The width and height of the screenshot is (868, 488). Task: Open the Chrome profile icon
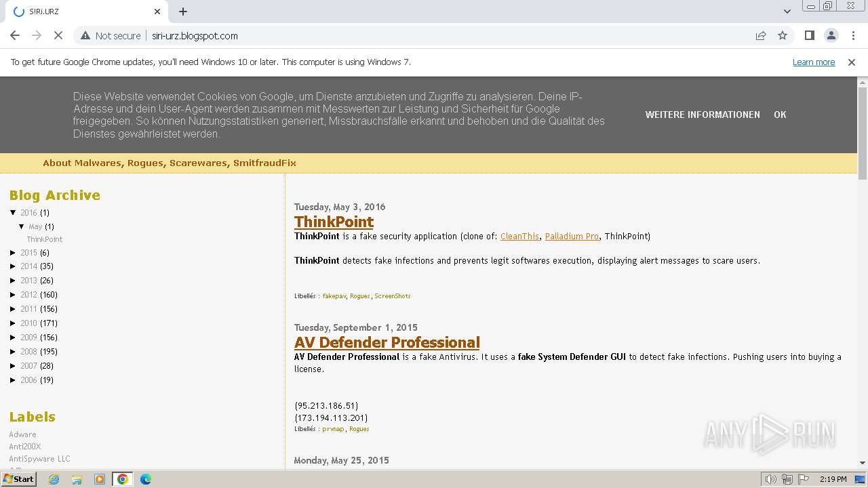tap(831, 35)
